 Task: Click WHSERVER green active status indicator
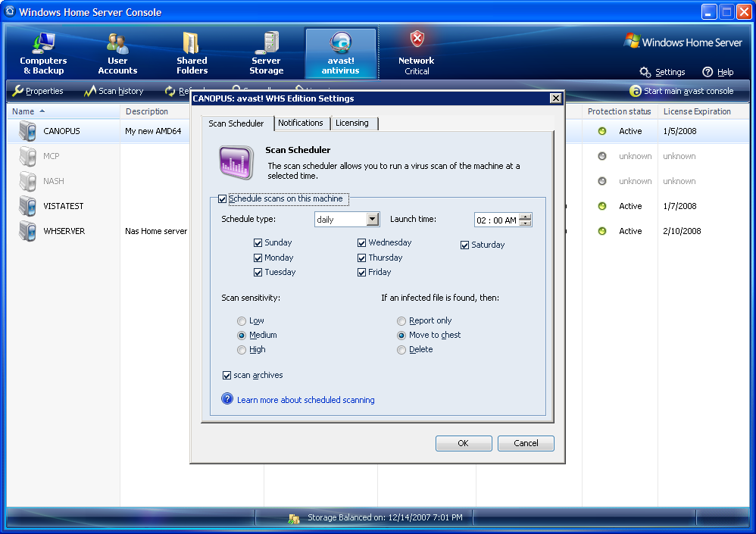point(601,231)
